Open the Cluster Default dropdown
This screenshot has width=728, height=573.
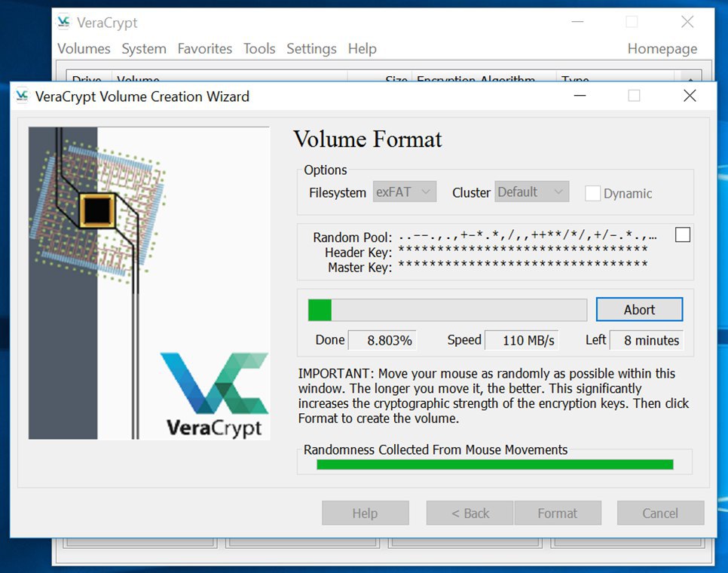(x=531, y=192)
